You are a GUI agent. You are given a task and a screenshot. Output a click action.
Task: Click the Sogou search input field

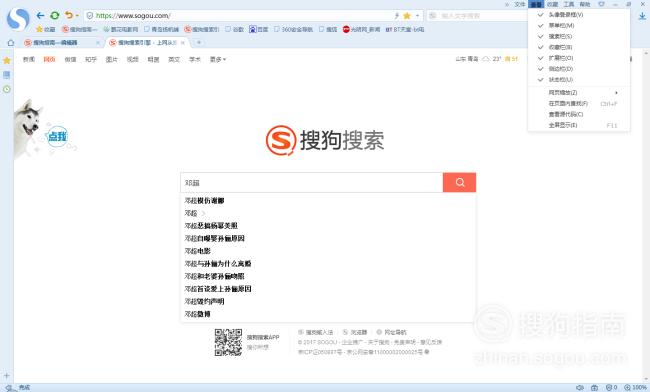pos(312,182)
